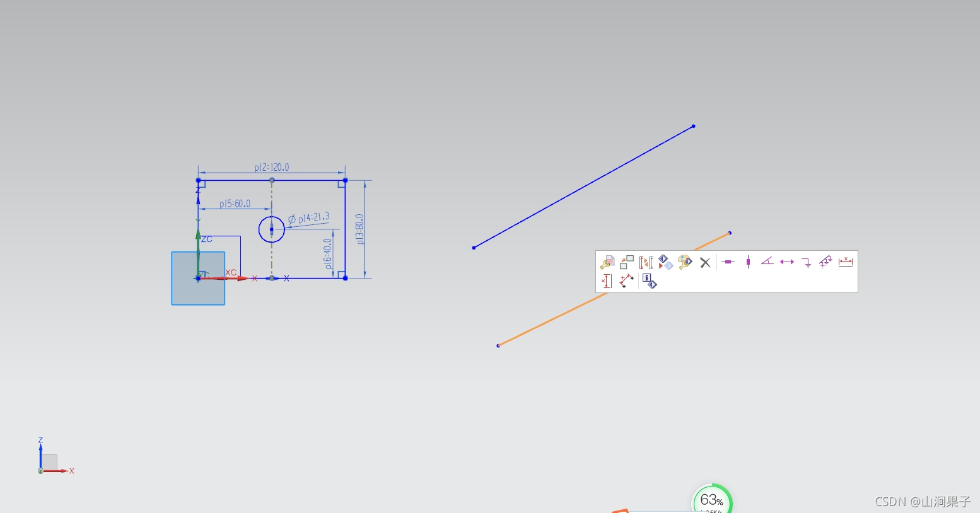Select the diameter dimension p14:21.3
Viewport: 980px width, 513px height.
click(x=309, y=218)
